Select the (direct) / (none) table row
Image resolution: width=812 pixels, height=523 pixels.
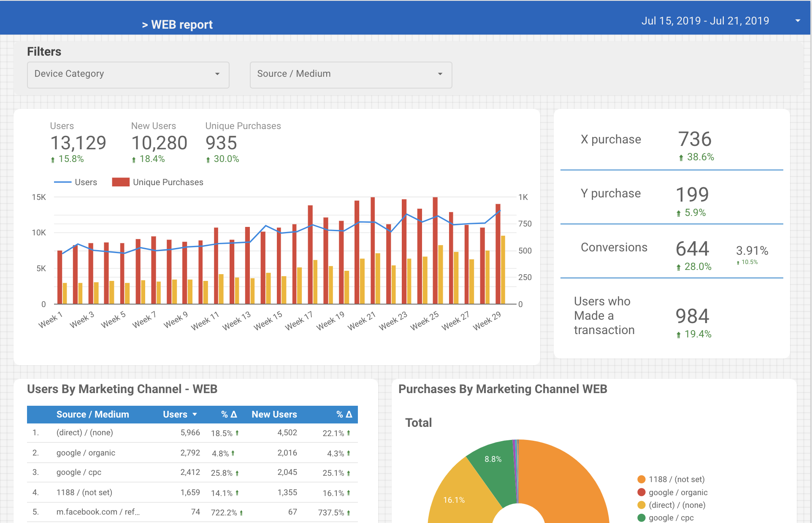click(192, 433)
